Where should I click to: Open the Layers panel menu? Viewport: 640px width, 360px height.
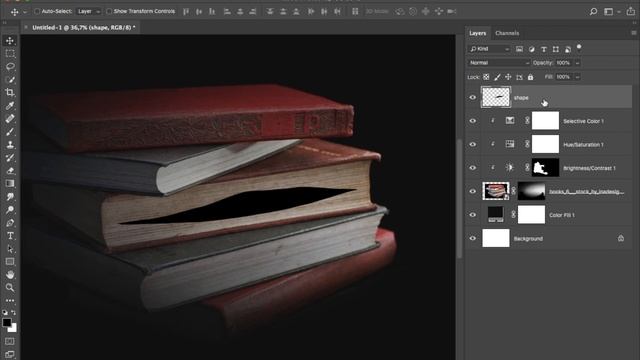[633, 33]
